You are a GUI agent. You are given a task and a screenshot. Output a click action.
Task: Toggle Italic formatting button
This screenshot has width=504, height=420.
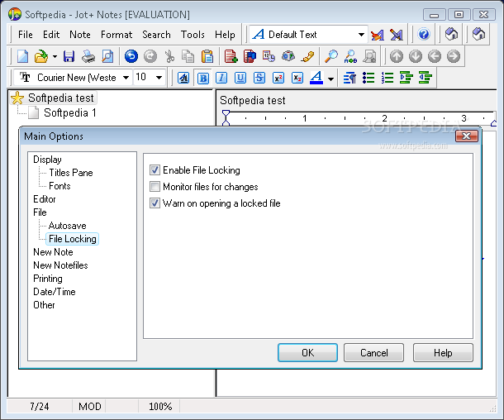[221, 78]
